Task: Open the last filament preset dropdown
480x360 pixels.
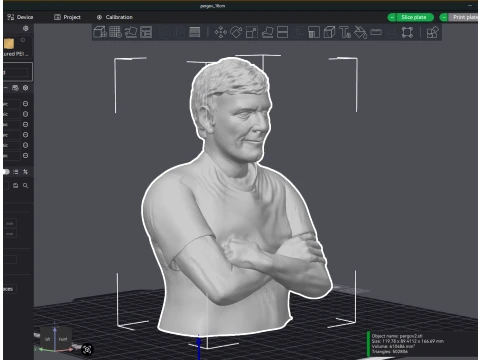Action: pos(12,156)
